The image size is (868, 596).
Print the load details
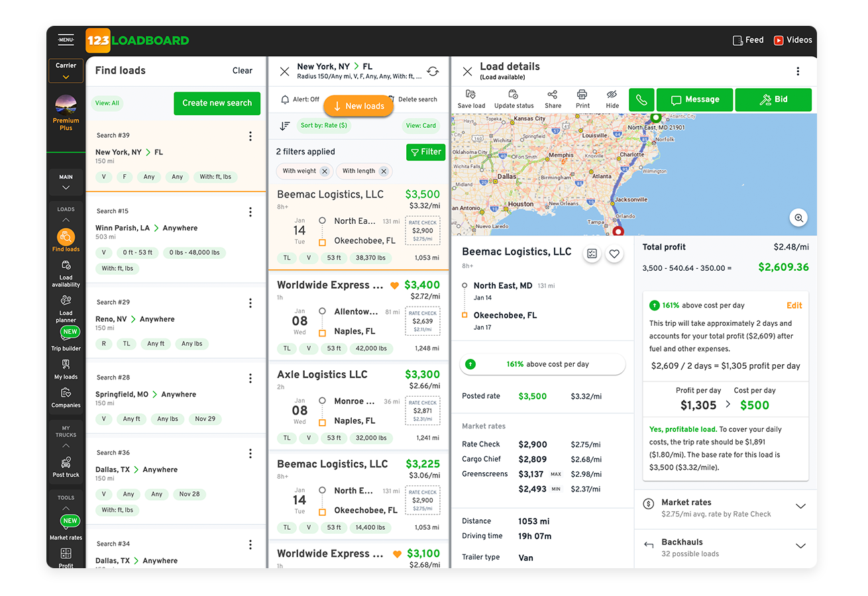tap(582, 95)
